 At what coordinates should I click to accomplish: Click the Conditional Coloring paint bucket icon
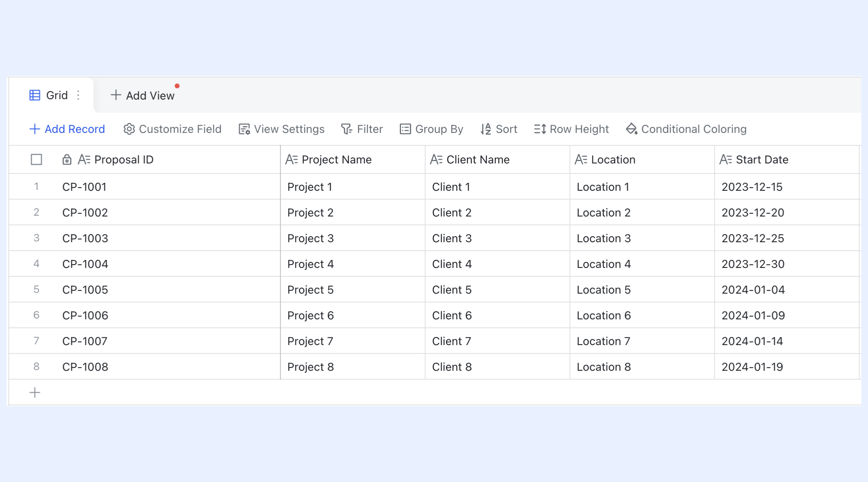632,129
